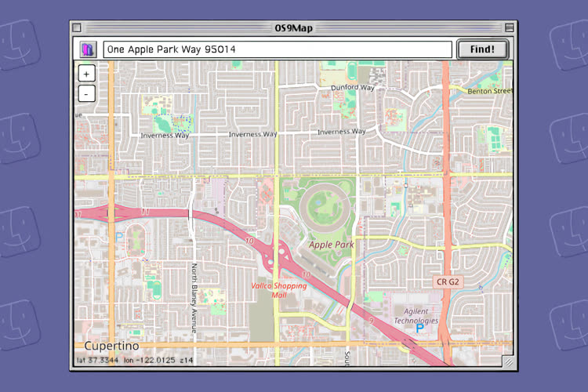Zoom out with the minus button
This screenshot has height=392, width=588.
click(x=86, y=94)
